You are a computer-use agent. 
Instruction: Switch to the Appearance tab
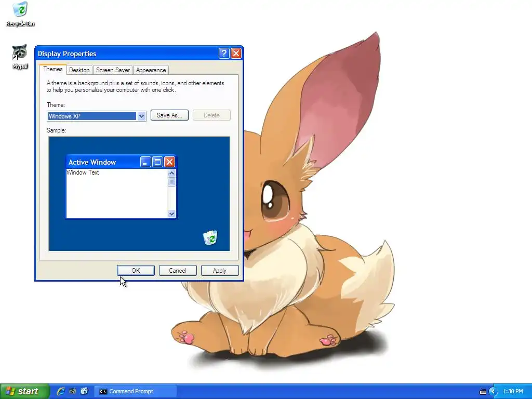tap(151, 70)
